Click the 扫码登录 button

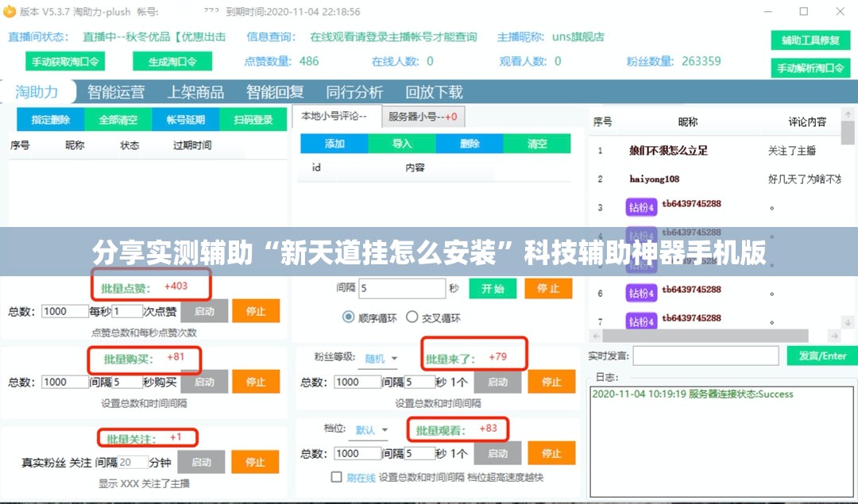253,120
